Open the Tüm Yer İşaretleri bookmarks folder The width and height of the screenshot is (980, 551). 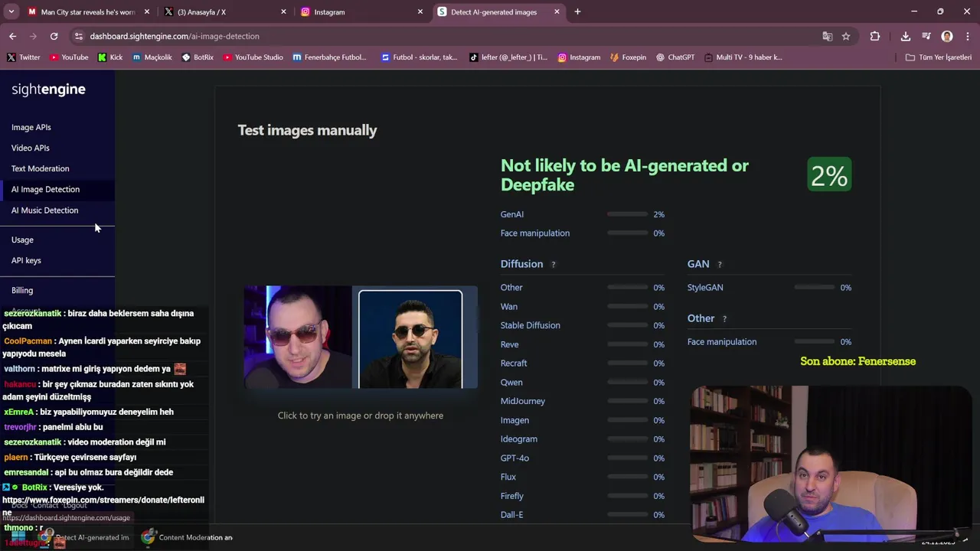pos(938,57)
